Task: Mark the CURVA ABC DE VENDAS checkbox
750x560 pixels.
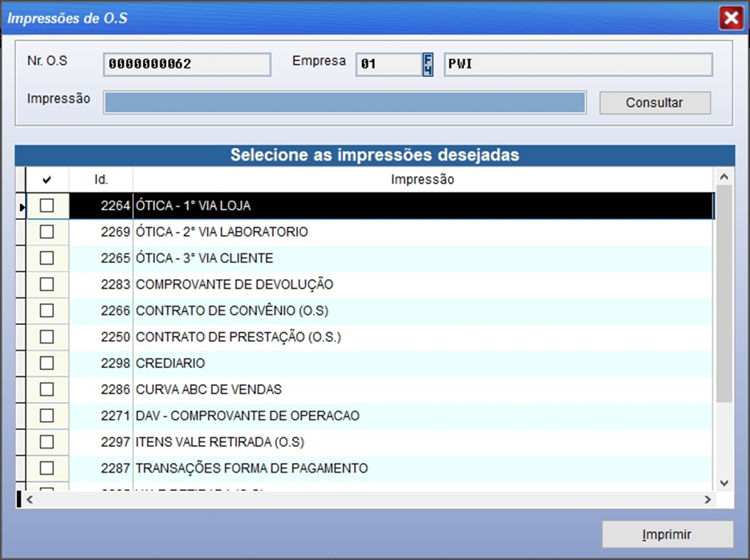Action: [x=47, y=390]
